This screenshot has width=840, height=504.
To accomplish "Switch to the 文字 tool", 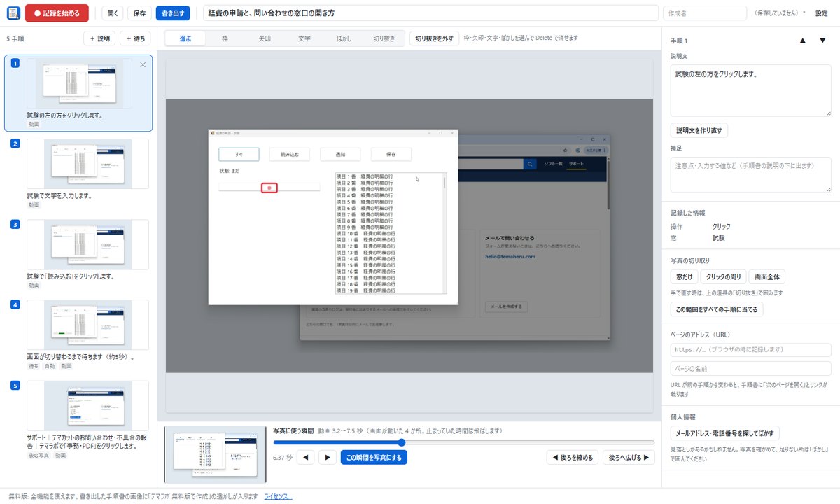I will point(304,38).
